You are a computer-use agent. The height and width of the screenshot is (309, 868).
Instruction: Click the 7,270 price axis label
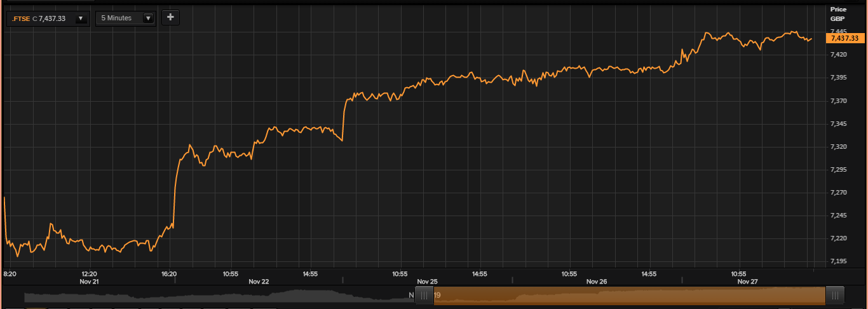pyautogui.click(x=838, y=192)
